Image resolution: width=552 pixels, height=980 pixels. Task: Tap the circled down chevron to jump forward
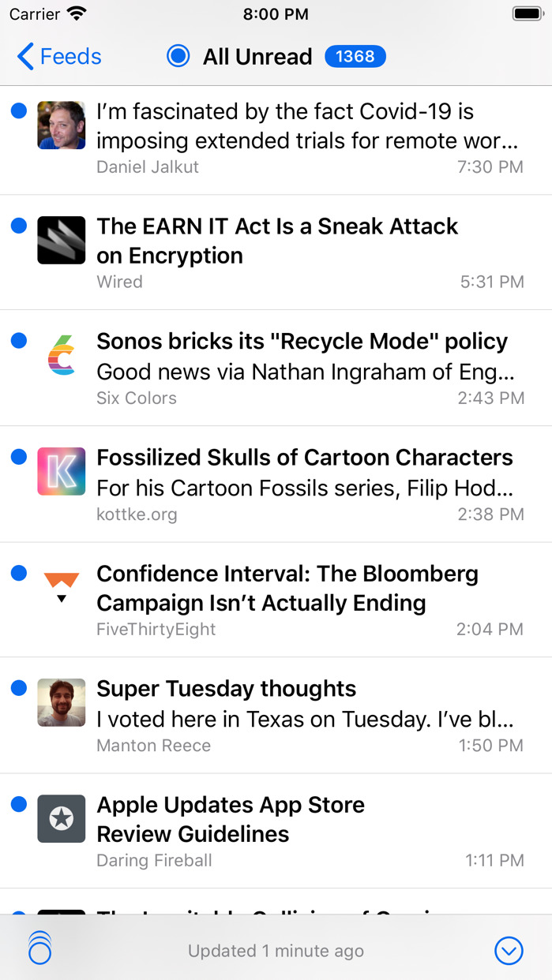point(509,950)
